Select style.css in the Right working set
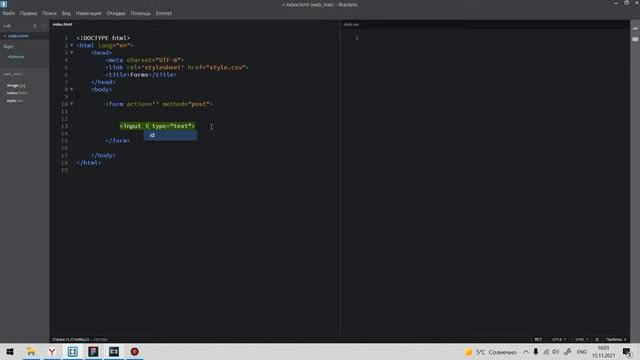This screenshot has width=640, height=360. pyautogui.click(x=16, y=57)
